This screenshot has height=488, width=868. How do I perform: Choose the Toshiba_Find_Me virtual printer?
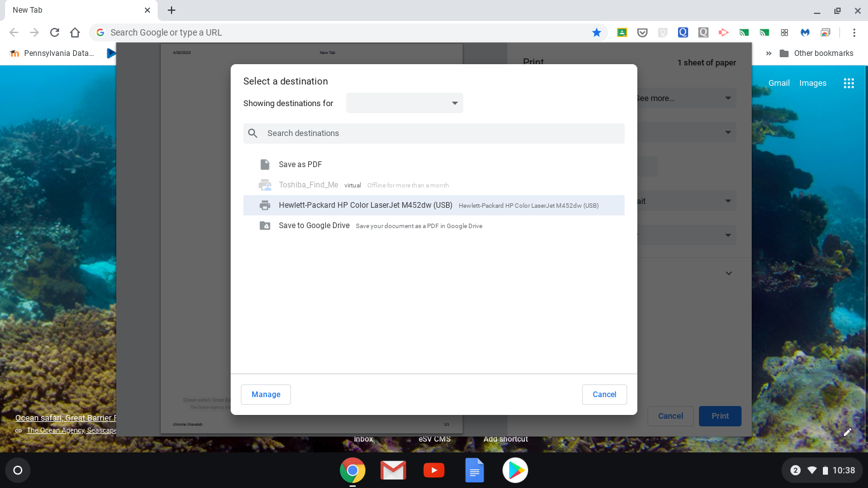(434, 185)
